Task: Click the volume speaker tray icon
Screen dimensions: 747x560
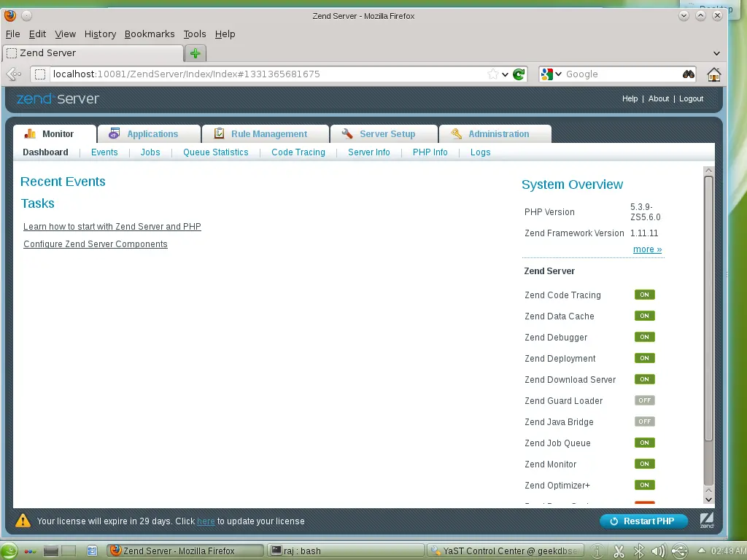Action: [x=659, y=551]
